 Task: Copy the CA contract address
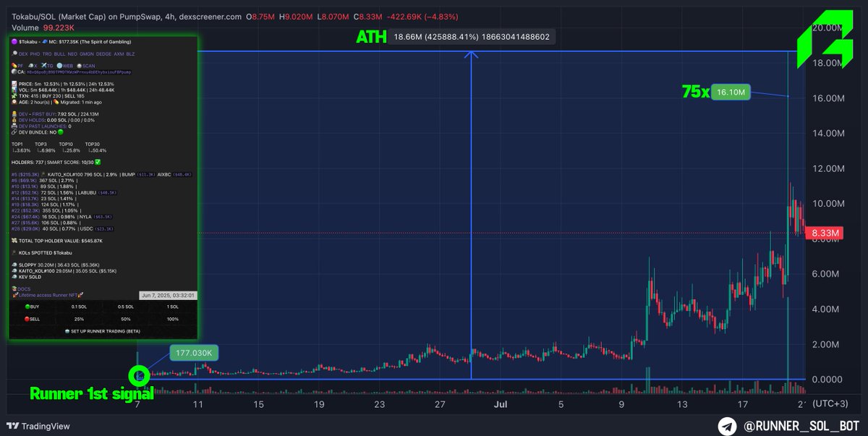tap(79, 72)
